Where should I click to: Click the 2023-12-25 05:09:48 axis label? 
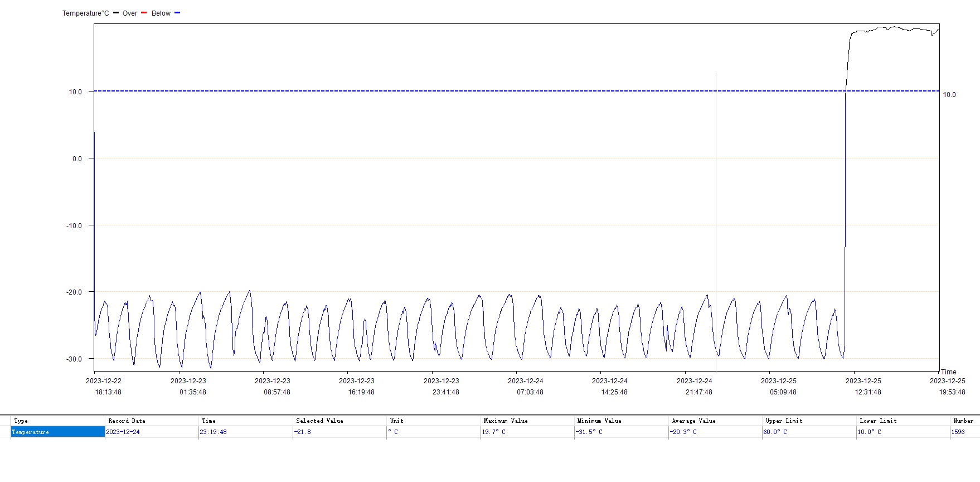point(779,387)
